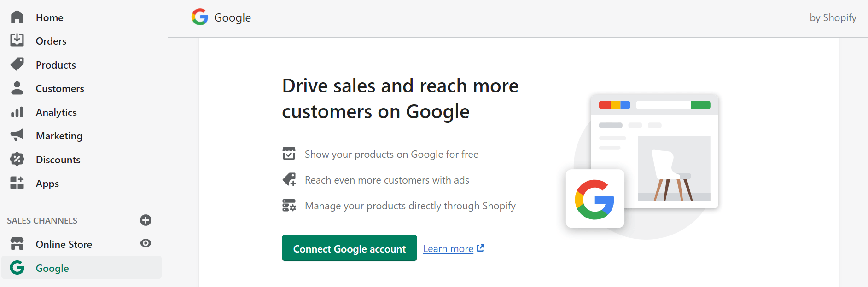Image resolution: width=868 pixels, height=287 pixels.
Task: Click the Orders inbox icon
Action: (17, 40)
